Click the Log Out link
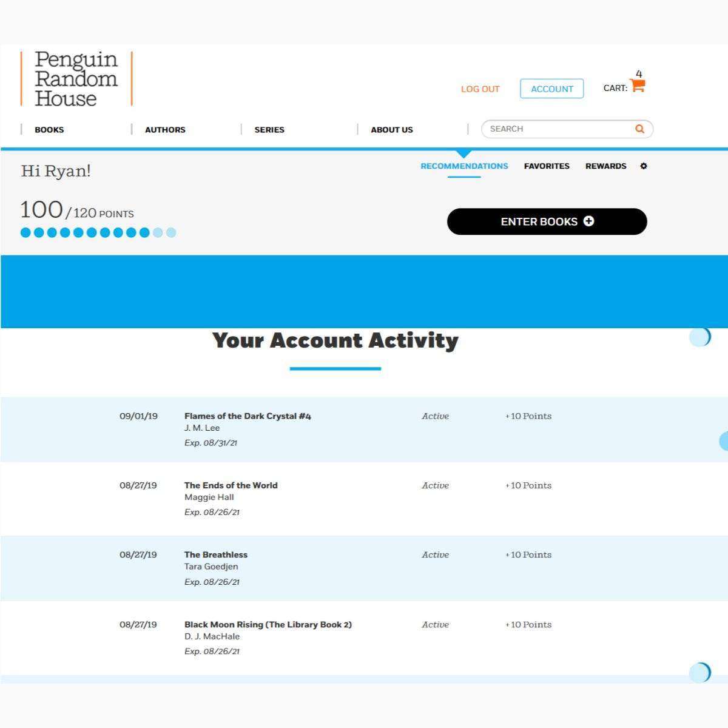 [480, 89]
